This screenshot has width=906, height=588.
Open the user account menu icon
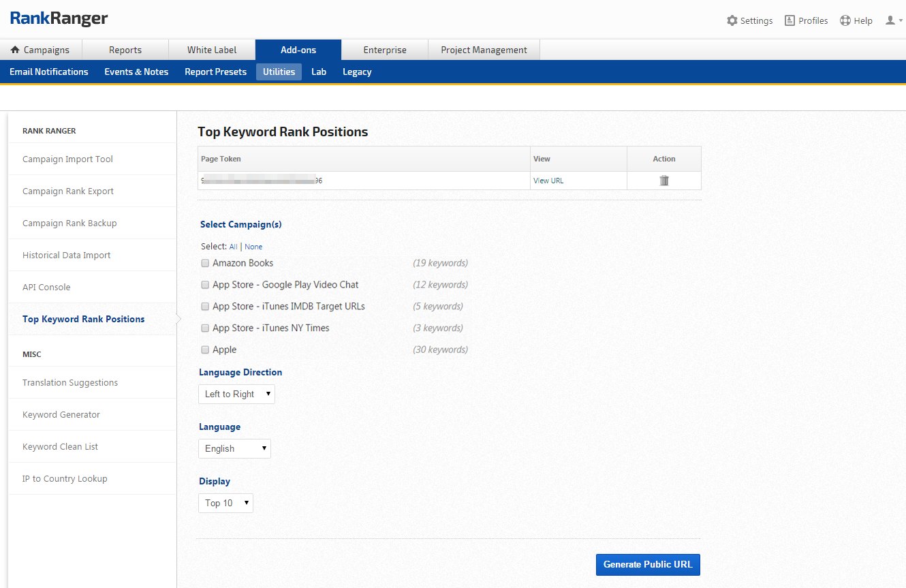(x=891, y=20)
